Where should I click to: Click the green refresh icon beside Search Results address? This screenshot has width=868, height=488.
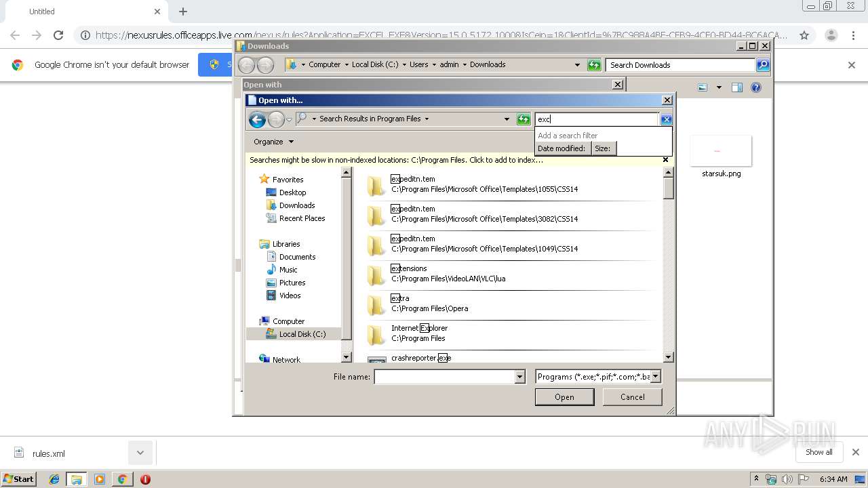pyautogui.click(x=524, y=119)
